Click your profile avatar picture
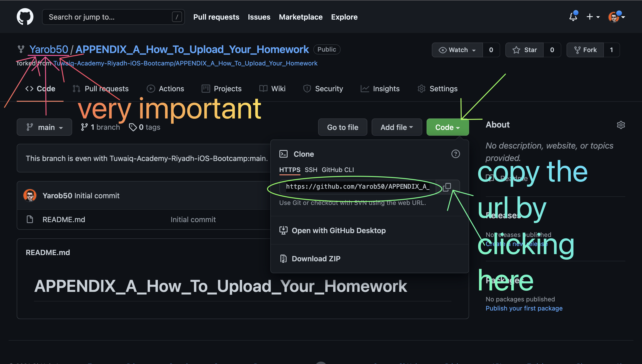The height and width of the screenshot is (364, 642). [x=615, y=17]
